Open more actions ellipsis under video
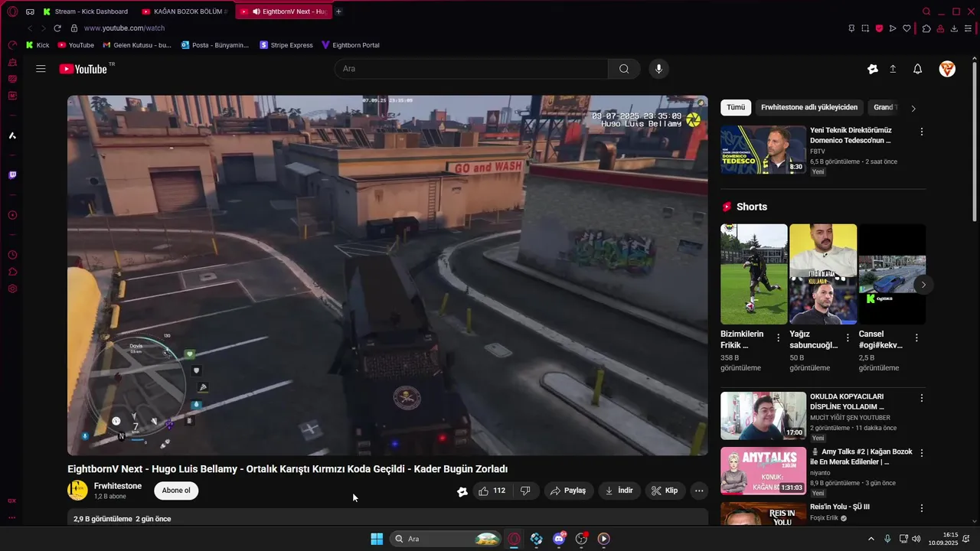 click(x=698, y=491)
